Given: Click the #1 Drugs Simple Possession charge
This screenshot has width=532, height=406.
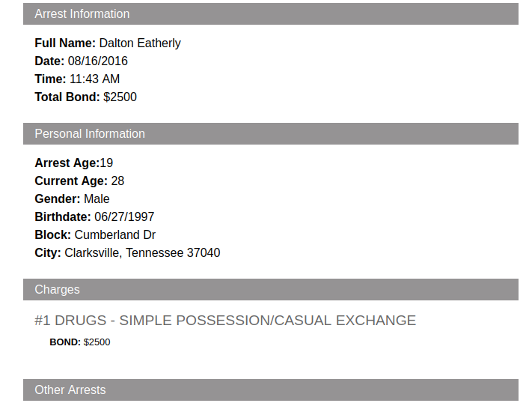Looking at the screenshot, I should tap(225, 321).
